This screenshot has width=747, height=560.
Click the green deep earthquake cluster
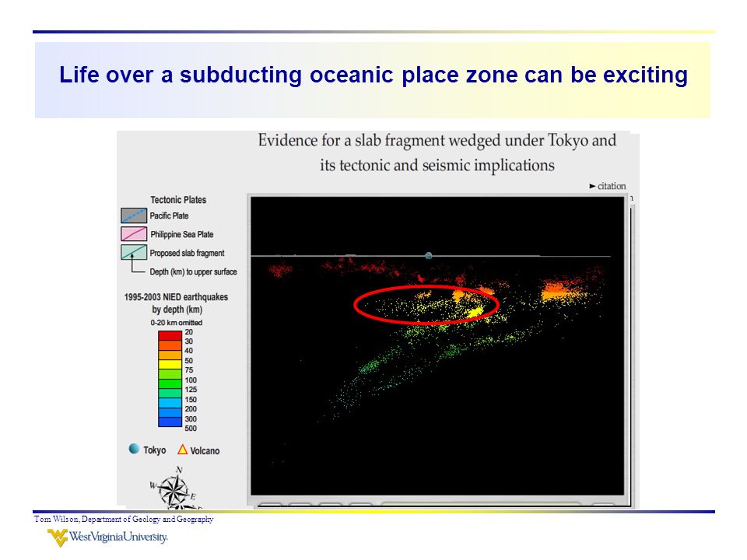[370, 366]
